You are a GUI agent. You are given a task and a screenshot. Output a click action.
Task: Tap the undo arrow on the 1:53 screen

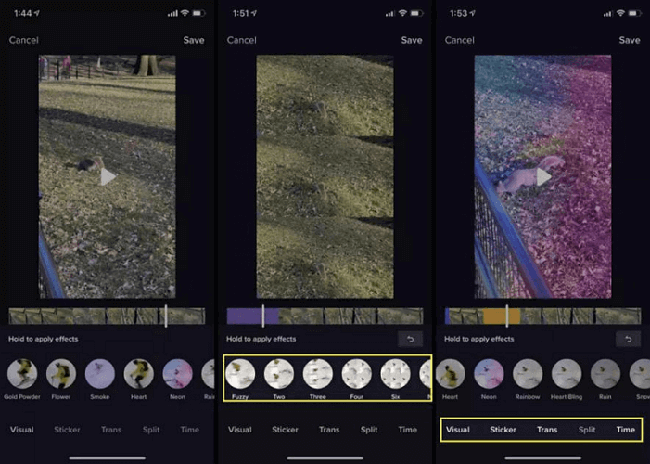[x=628, y=339]
